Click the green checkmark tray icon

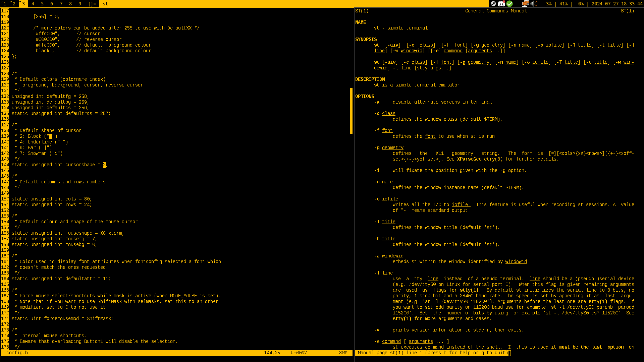[x=509, y=4]
